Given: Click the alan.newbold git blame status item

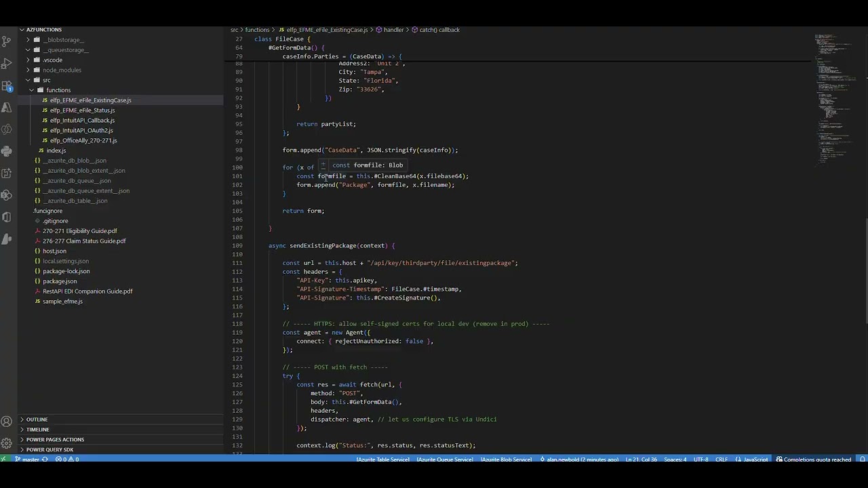Looking at the screenshot, I should 580,460.
